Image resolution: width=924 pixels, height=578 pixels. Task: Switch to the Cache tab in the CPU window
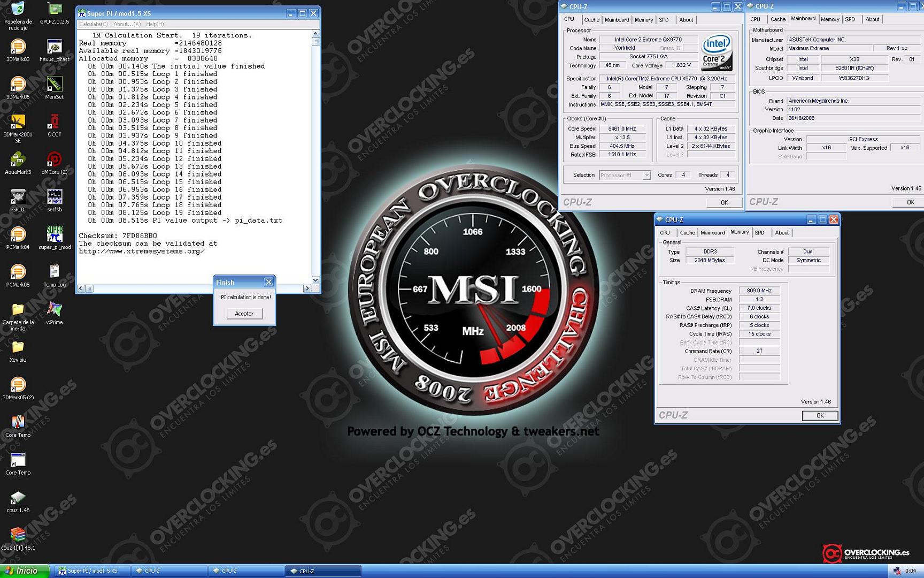coord(591,20)
